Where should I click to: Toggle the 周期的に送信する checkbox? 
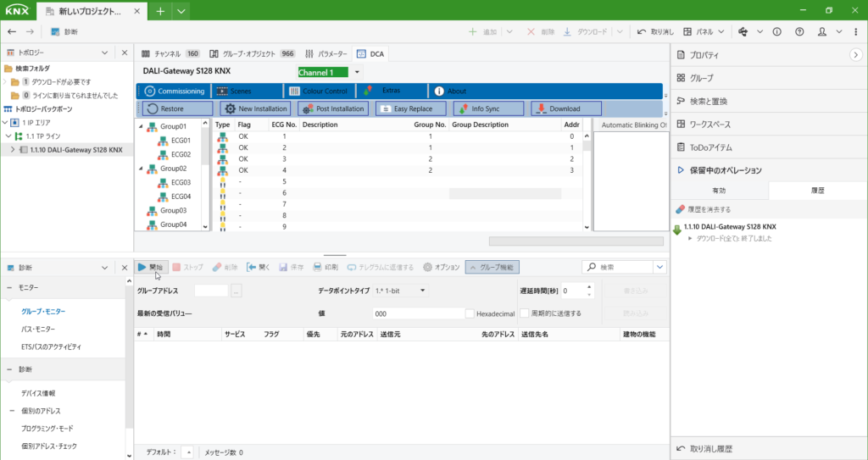click(x=524, y=313)
